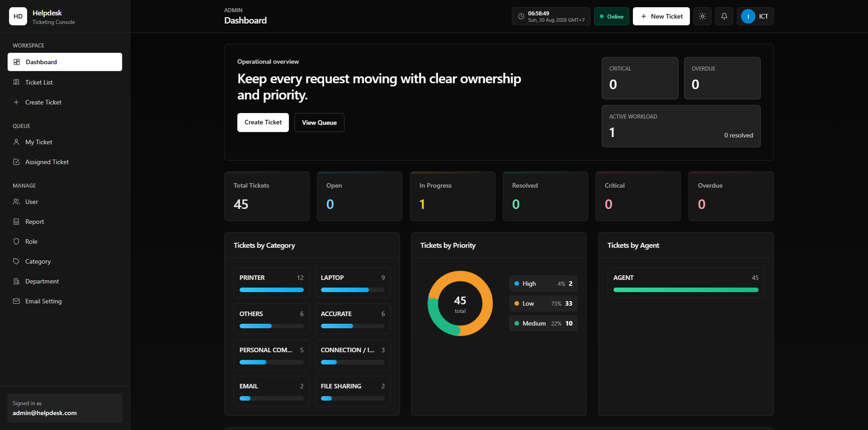
Task: Click the Assigned Ticket checkbox icon
Action: [x=16, y=162]
